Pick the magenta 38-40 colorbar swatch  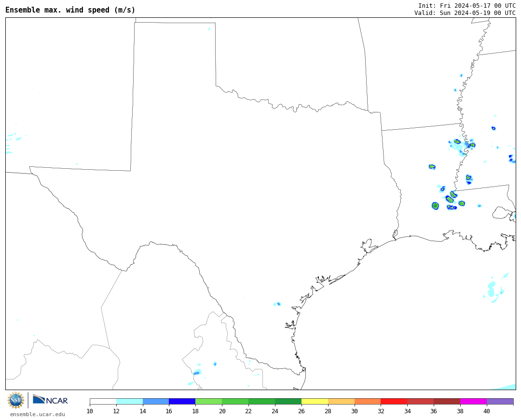474,401
